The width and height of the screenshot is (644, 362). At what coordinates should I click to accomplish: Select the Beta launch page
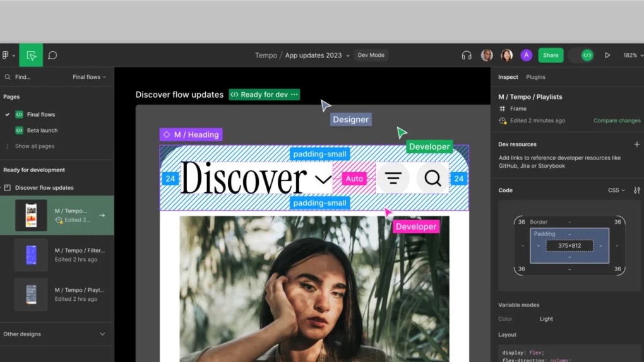42,131
